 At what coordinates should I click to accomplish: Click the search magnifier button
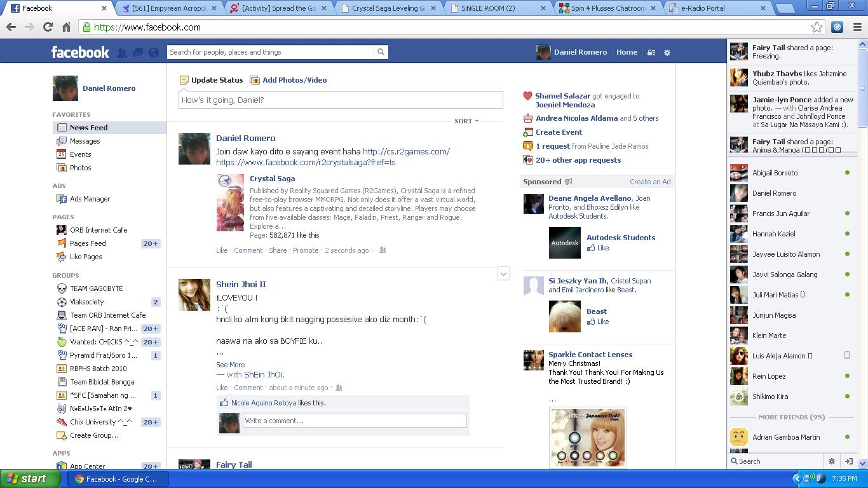(x=381, y=52)
